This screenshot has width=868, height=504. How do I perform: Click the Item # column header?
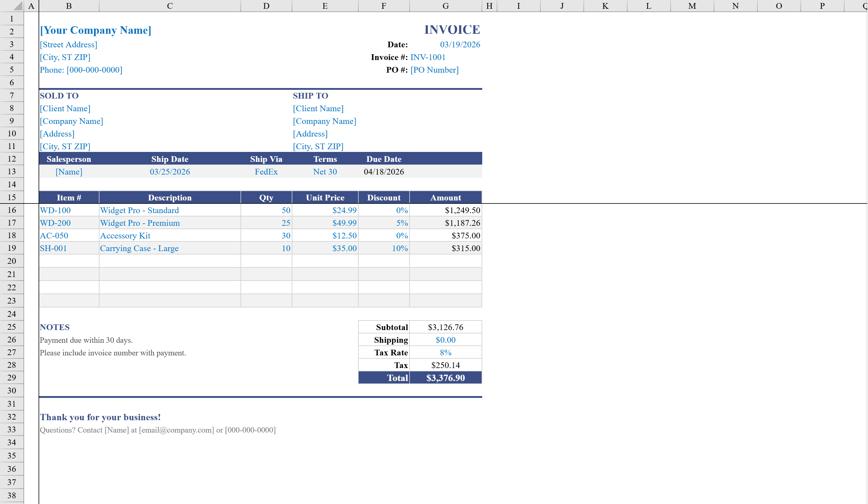[69, 197]
